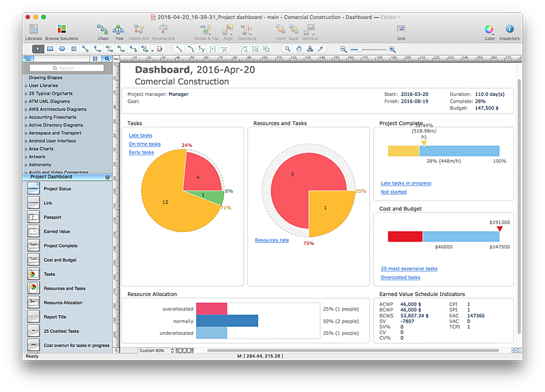The image size is (545, 392).
Task: Open the Late tasks link
Action: (x=140, y=135)
